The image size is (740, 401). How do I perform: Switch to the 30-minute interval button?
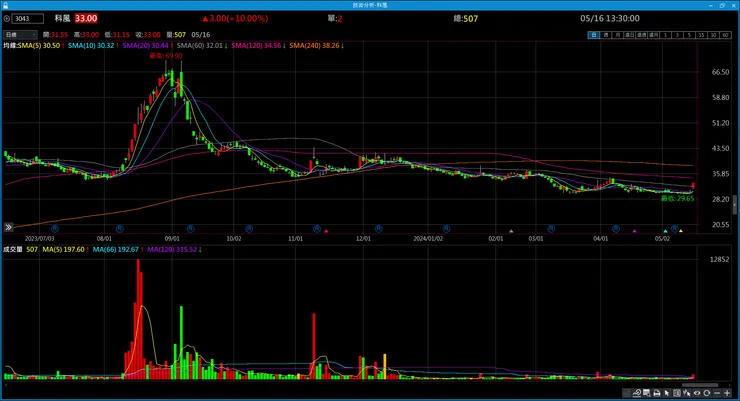[x=713, y=35]
